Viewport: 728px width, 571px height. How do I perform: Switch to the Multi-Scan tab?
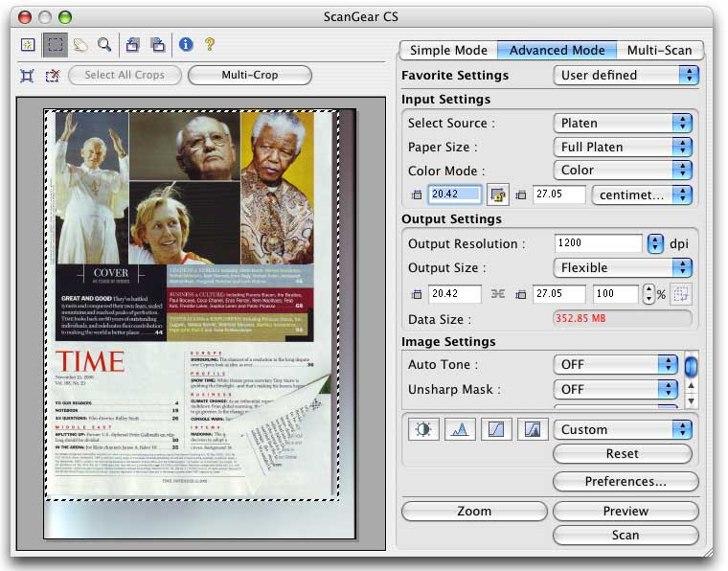pyautogui.click(x=659, y=50)
